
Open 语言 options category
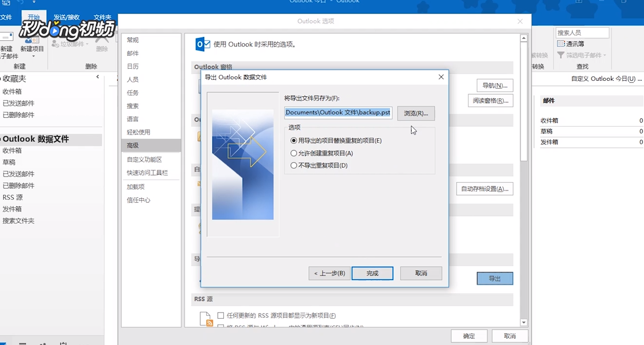pos(151,119)
